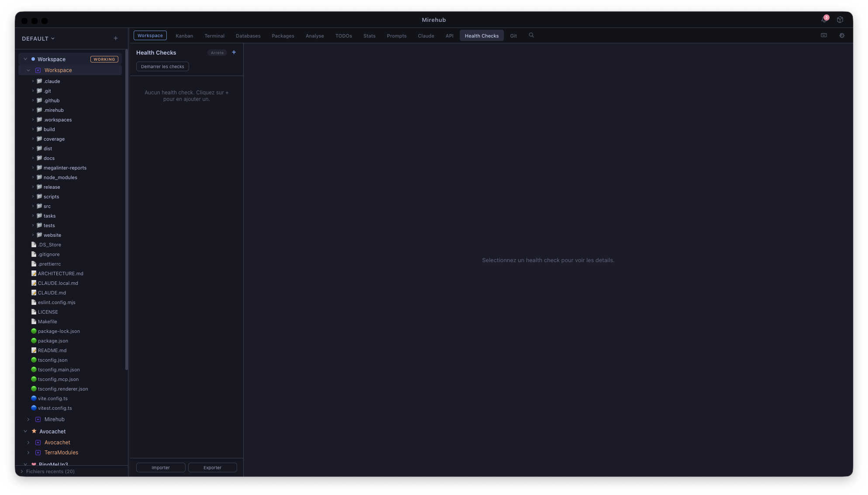The image size is (868, 495).
Task: Switch to the Kanban tab
Action: point(184,36)
